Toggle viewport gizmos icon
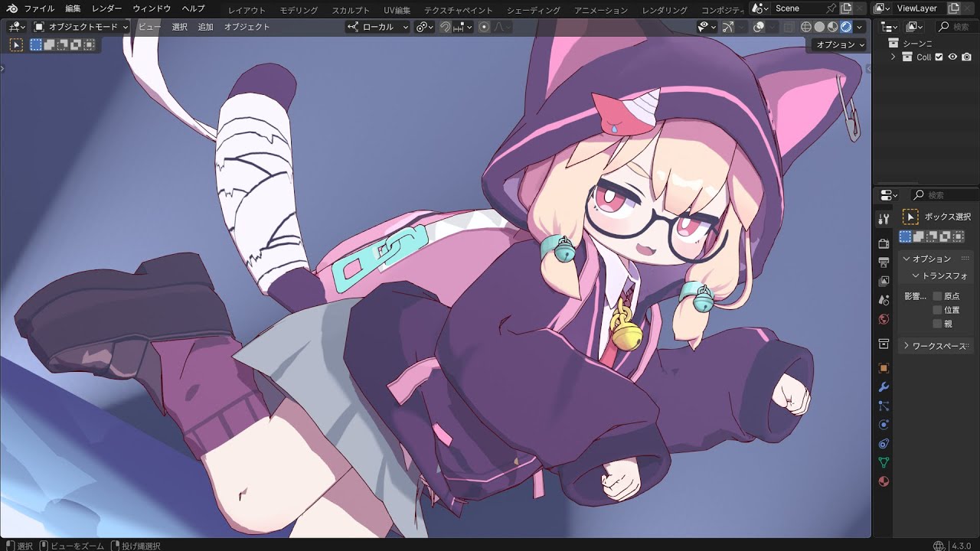The image size is (980, 551). 728,27
